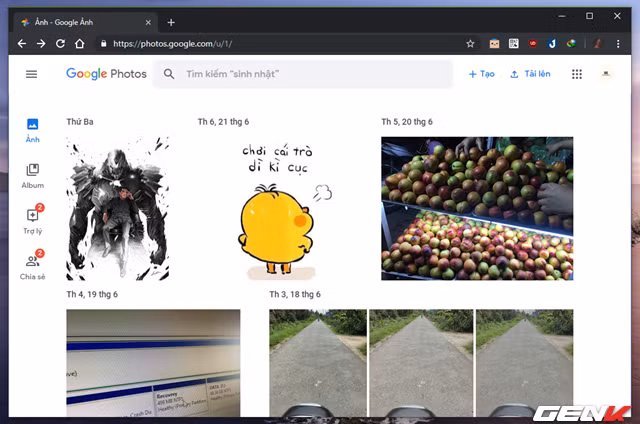The image size is (640, 424).
Task: Open the first road photo under Th 3, 18 thg 6
Action: (x=318, y=363)
